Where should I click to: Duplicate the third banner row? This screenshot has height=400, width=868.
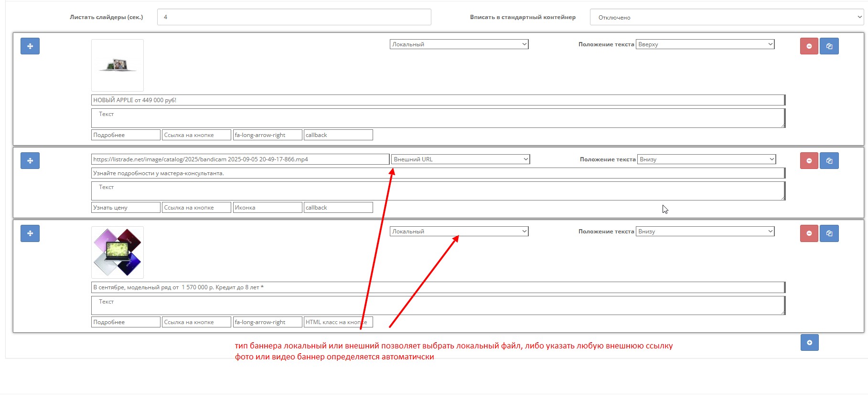[x=829, y=233]
